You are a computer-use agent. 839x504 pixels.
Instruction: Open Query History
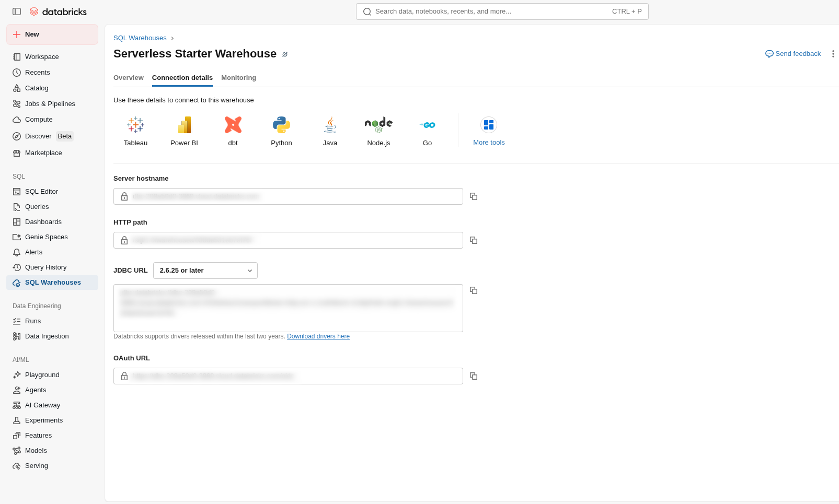tap(52, 267)
